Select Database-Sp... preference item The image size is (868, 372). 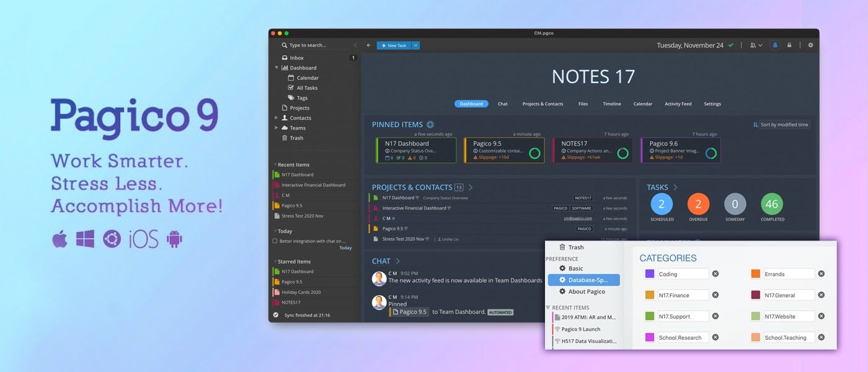[x=584, y=280]
